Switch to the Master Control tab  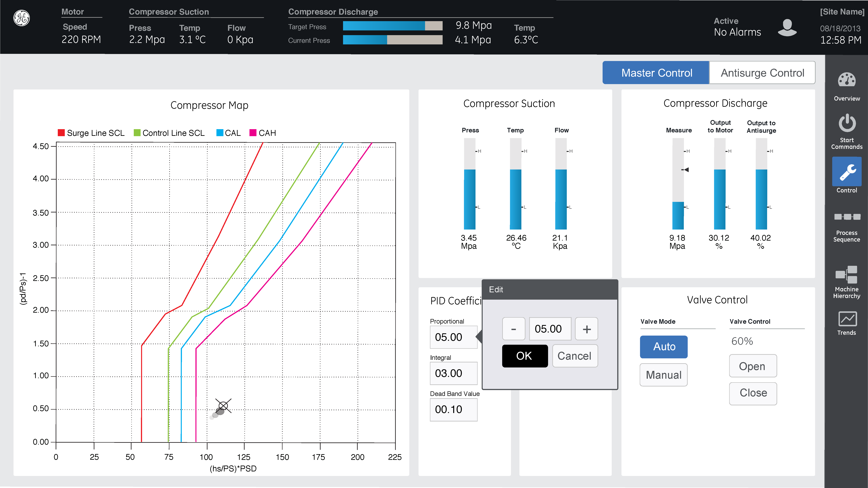pos(656,73)
